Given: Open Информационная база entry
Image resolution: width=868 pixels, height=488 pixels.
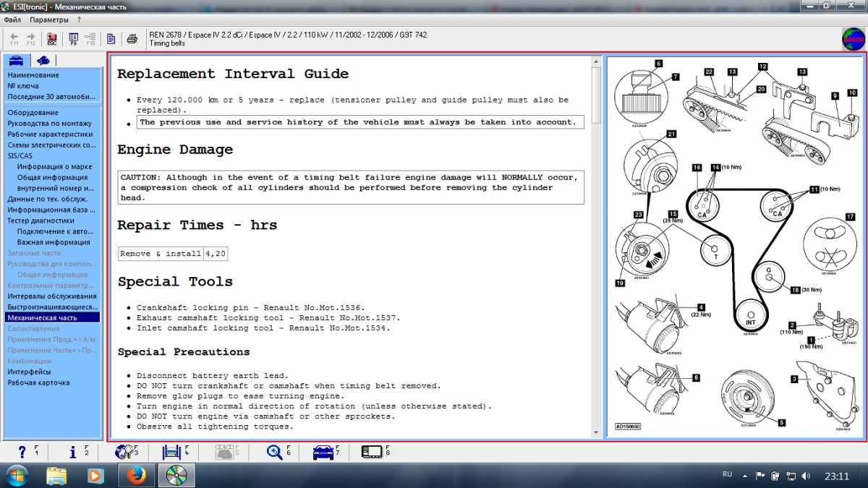Looking at the screenshot, I should 53,210.
